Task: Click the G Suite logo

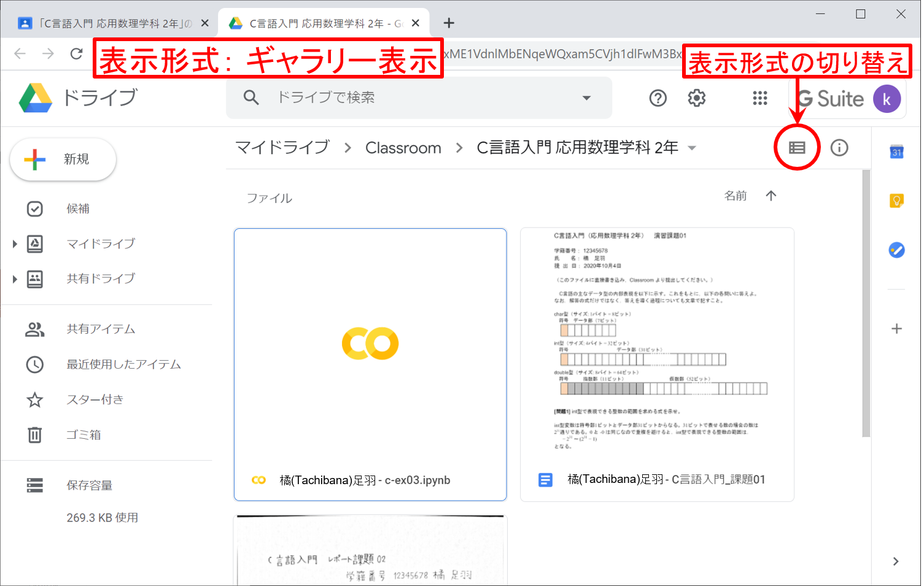Action: 831,99
